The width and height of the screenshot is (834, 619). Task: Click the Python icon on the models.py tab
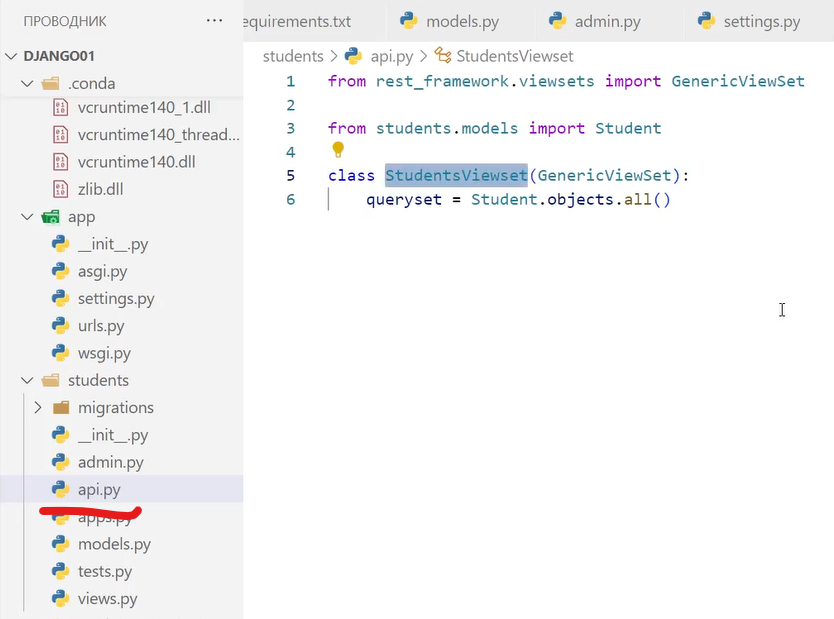tap(408, 21)
